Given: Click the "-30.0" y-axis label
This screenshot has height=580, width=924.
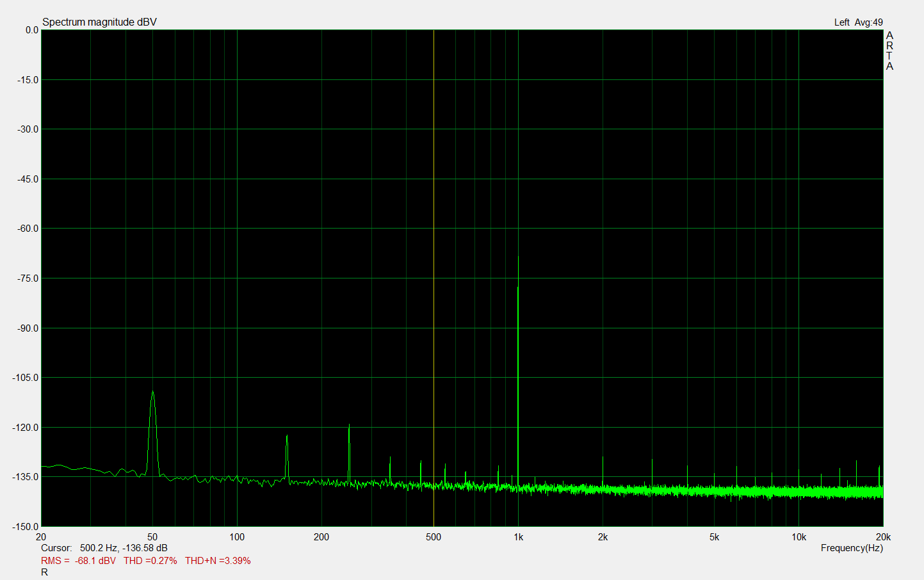Looking at the screenshot, I should pyautogui.click(x=28, y=129).
